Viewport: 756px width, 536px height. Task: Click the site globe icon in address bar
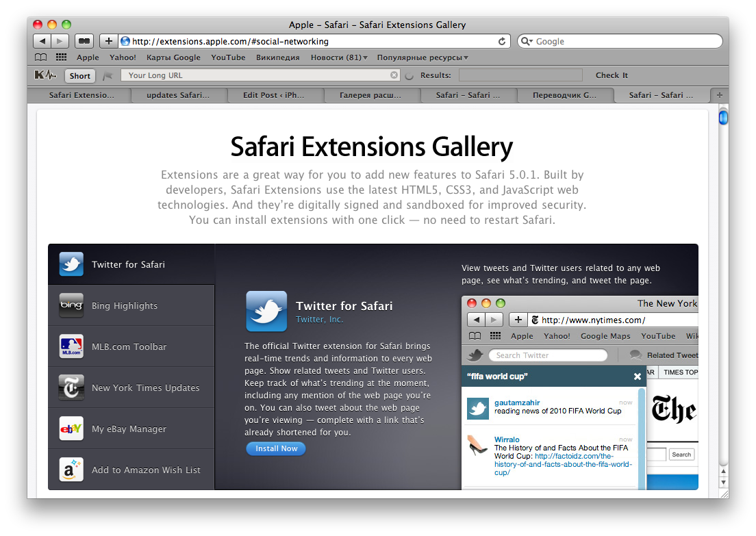pos(125,42)
